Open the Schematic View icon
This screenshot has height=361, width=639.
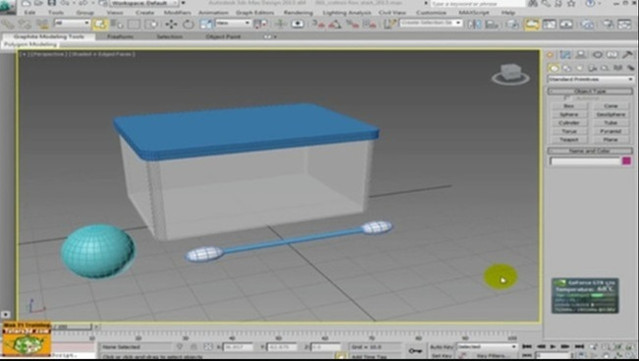[x=566, y=24]
